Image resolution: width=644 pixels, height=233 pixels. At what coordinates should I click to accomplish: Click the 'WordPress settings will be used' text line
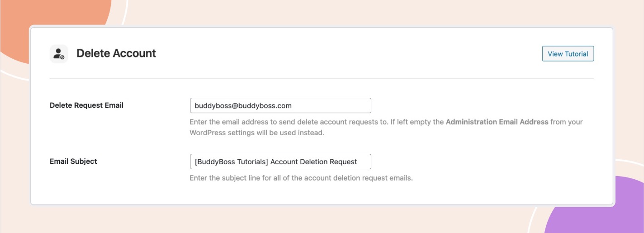[257, 133]
